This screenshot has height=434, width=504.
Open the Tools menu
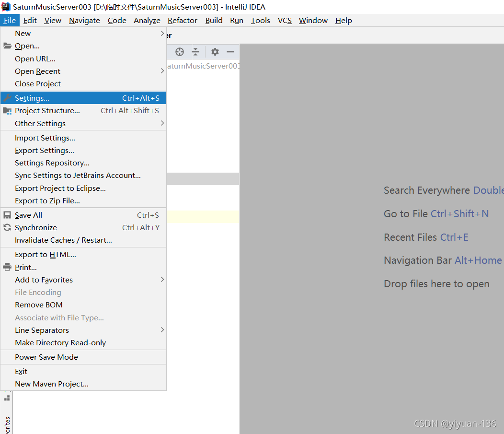tap(260, 20)
